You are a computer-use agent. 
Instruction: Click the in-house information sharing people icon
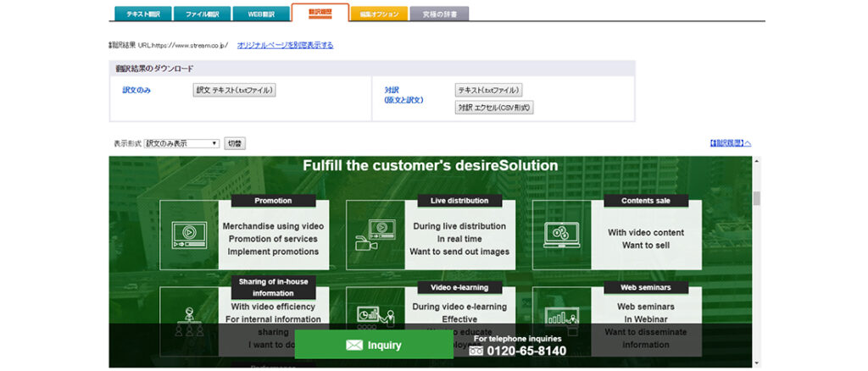point(189,323)
